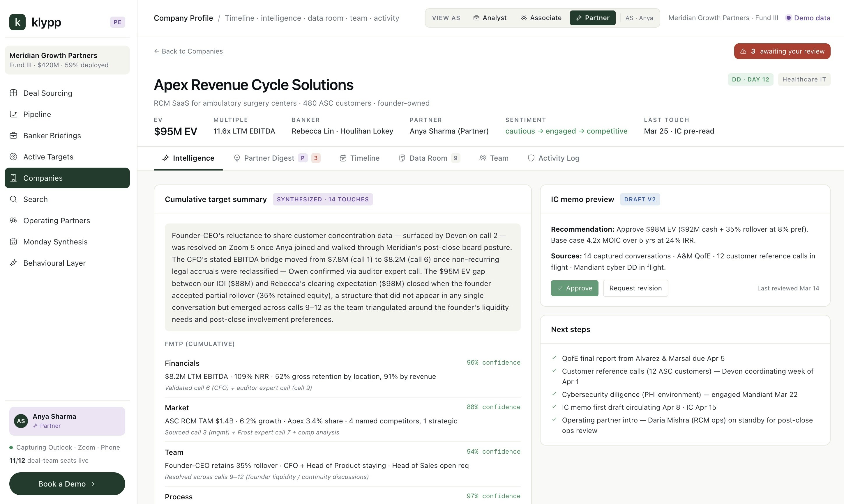The width and height of the screenshot is (844, 504).
Task: Click the Intelligence tab sparkle icon
Action: coord(165,158)
